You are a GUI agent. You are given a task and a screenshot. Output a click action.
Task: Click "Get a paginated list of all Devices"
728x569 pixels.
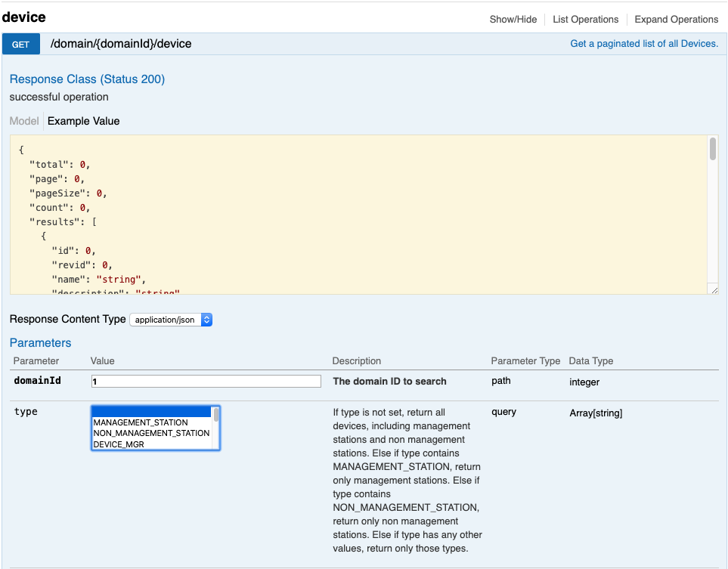(x=643, y=44)
